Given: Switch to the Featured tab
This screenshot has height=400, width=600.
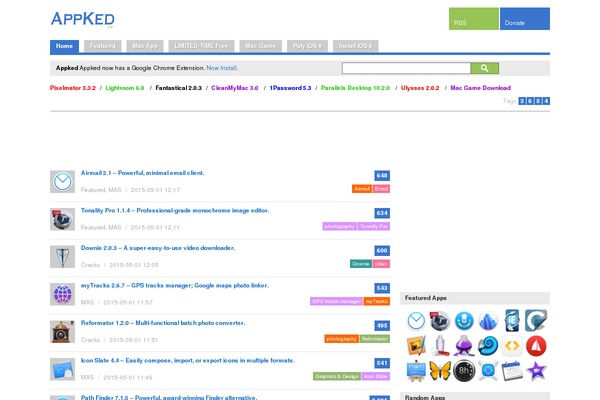Looking at the screenshot, I should point(103,46).
